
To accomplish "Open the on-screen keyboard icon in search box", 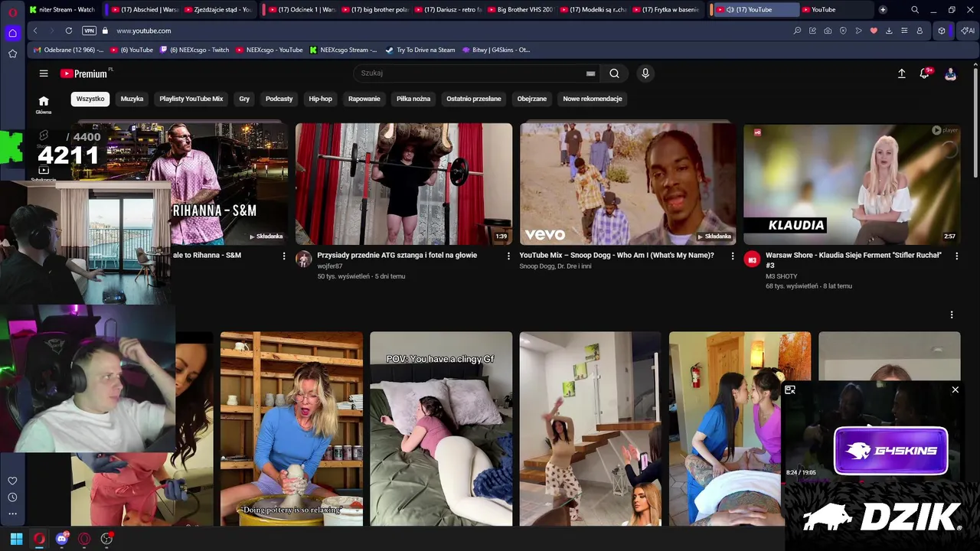I will coord(590,73).
